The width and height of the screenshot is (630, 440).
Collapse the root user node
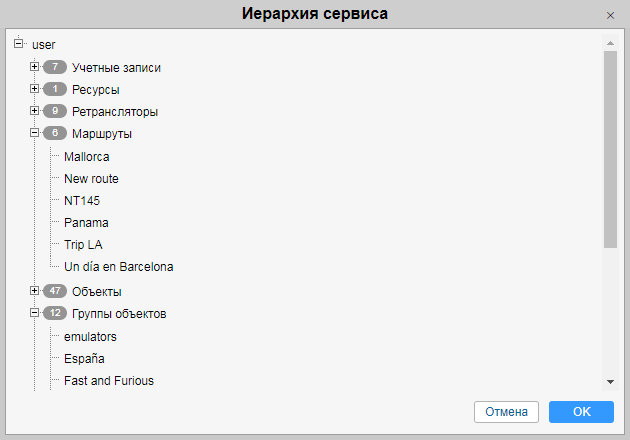(18, 44)
